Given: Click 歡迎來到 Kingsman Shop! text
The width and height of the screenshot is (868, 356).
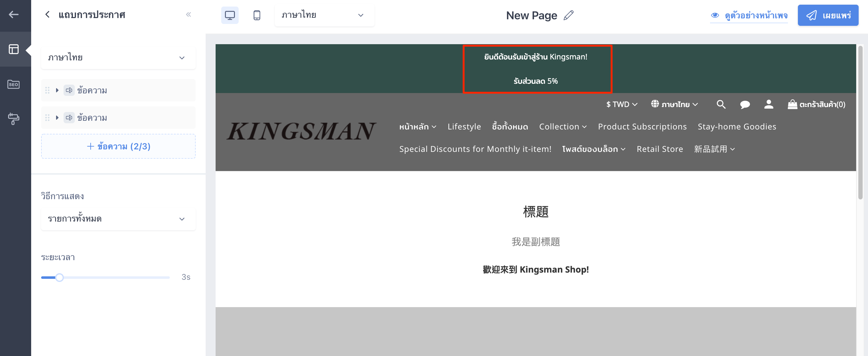Looking at the screenshot, I should point(536,269).
